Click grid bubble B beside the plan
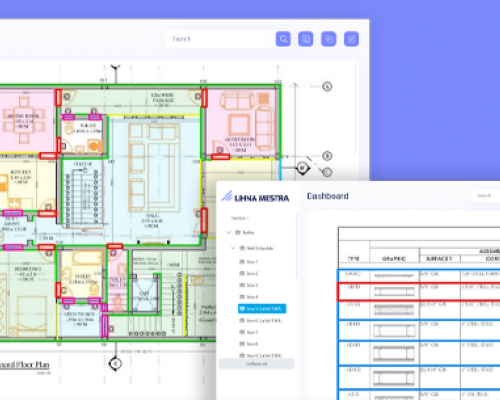 tap(327, 156)
